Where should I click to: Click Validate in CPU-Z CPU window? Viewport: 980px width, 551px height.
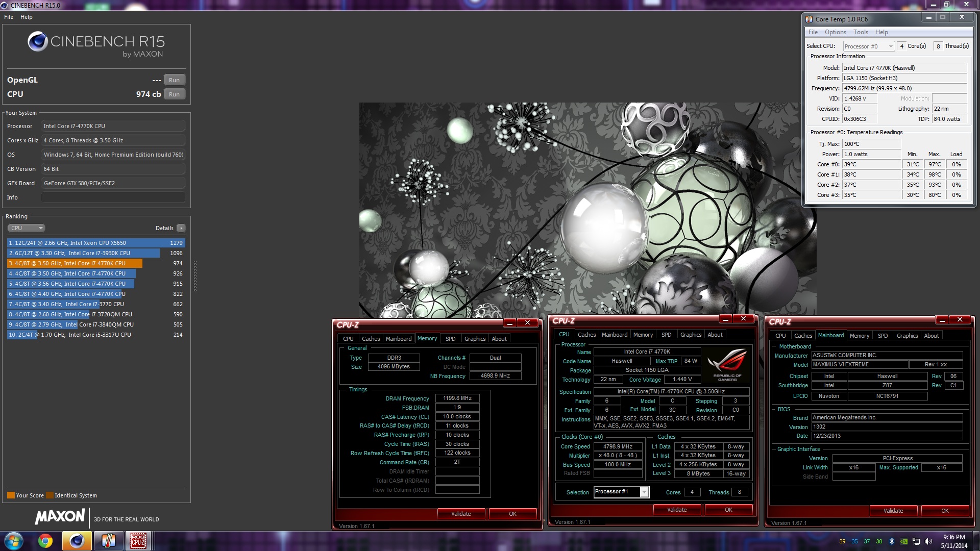(x=677, y=510)
